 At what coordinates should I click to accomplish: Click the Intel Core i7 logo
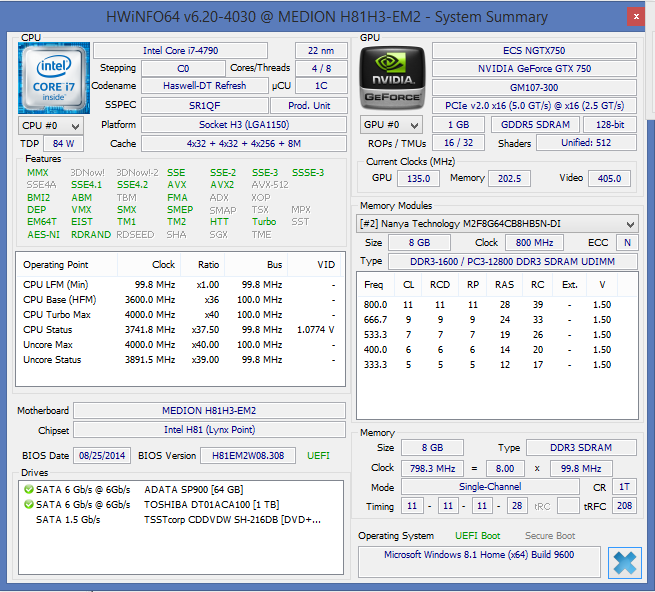54,78
